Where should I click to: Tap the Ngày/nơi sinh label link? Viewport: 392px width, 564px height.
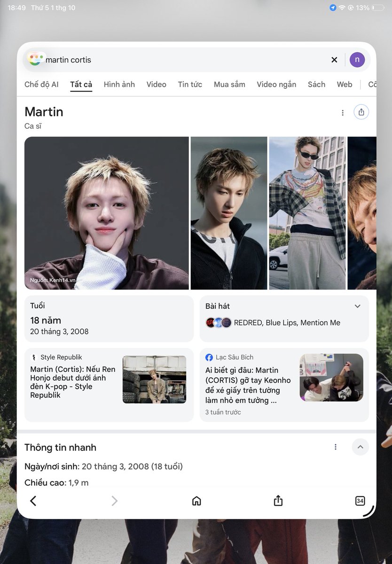click(52, 467)
